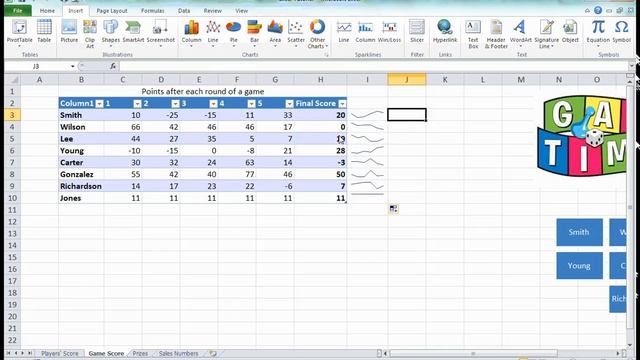Open Column1 filter dropdown

[x=99, y=104]
